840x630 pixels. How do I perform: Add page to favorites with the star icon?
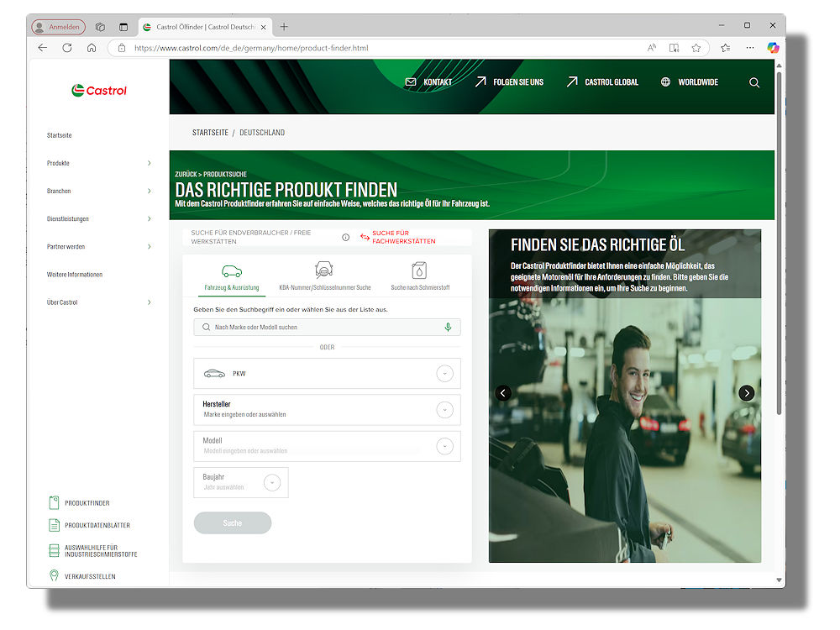point(696,48)
